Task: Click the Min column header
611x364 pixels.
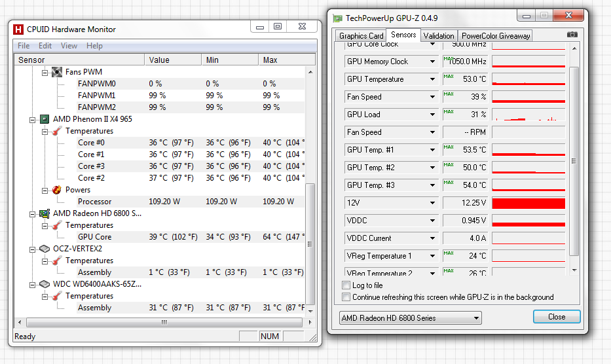Action: point(230,60)
